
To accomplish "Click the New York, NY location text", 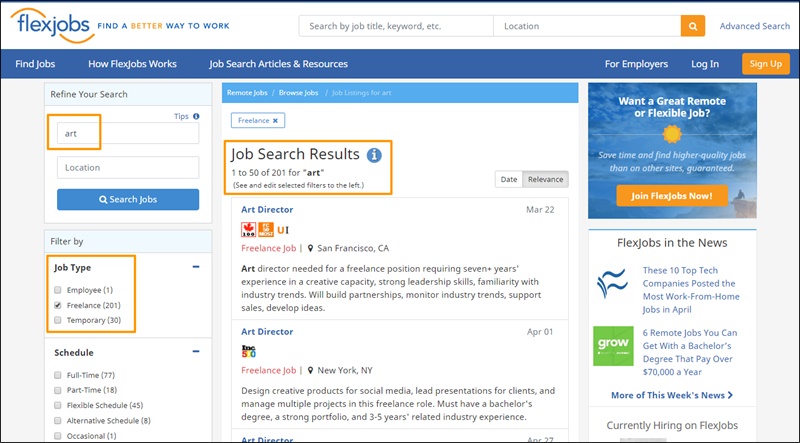I will pyautogui.click(x=345, y=371).
